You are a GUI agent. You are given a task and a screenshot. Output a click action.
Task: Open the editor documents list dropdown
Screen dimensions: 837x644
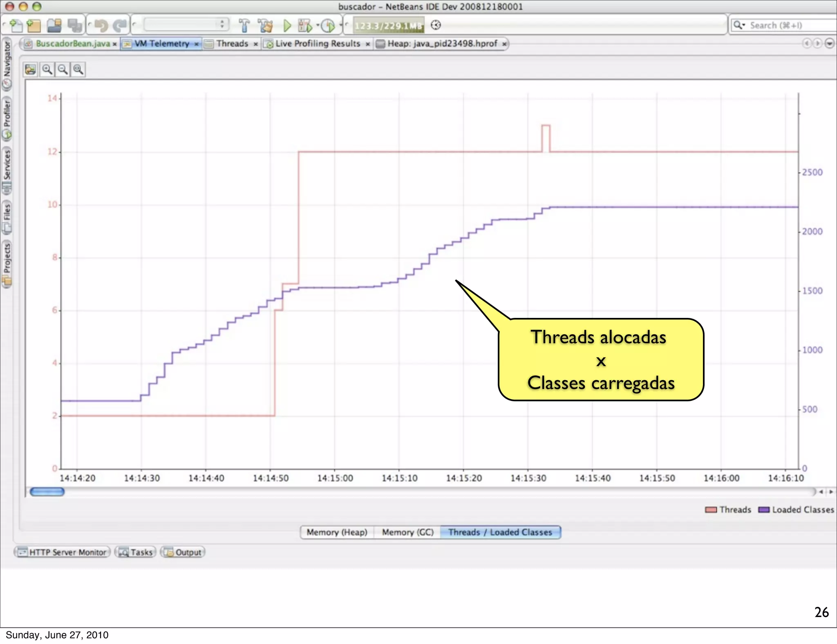coord(829,43)
